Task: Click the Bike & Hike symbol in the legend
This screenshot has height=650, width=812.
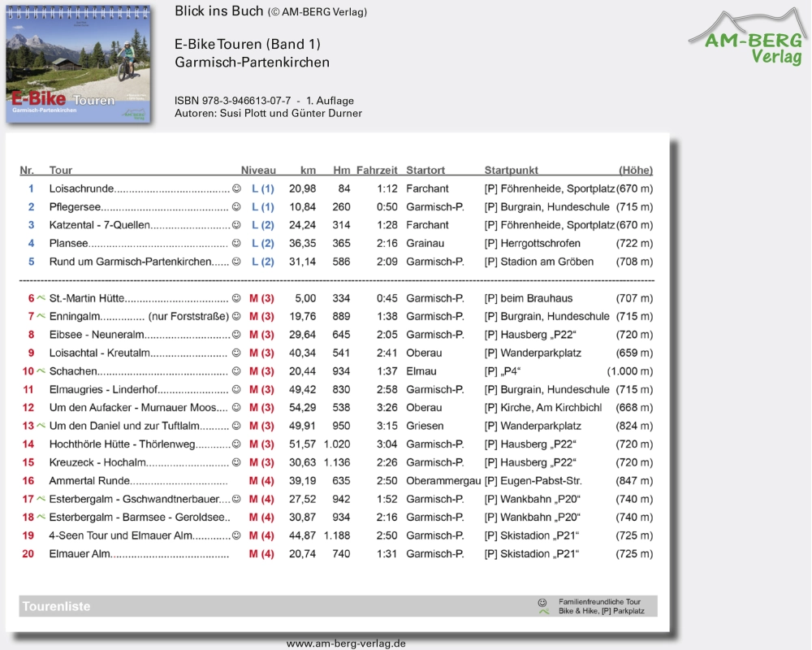Action: (542, 611)
